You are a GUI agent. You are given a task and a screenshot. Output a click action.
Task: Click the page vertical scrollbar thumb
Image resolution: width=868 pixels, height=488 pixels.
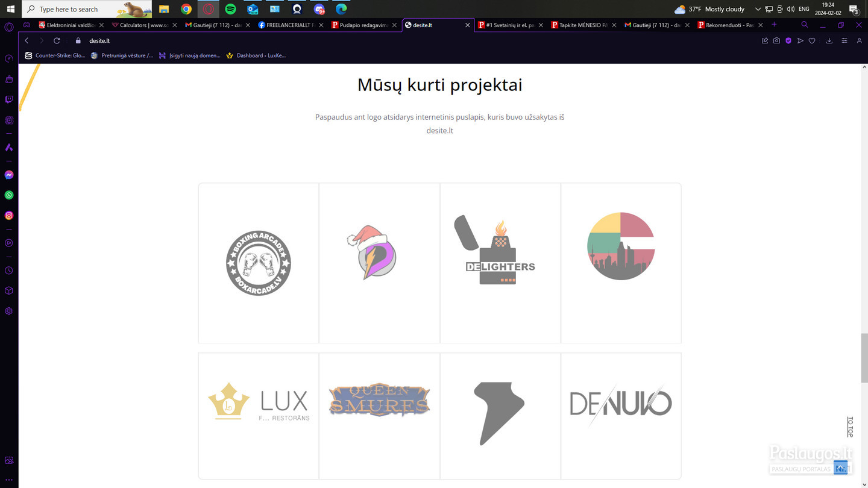(864, 357)
